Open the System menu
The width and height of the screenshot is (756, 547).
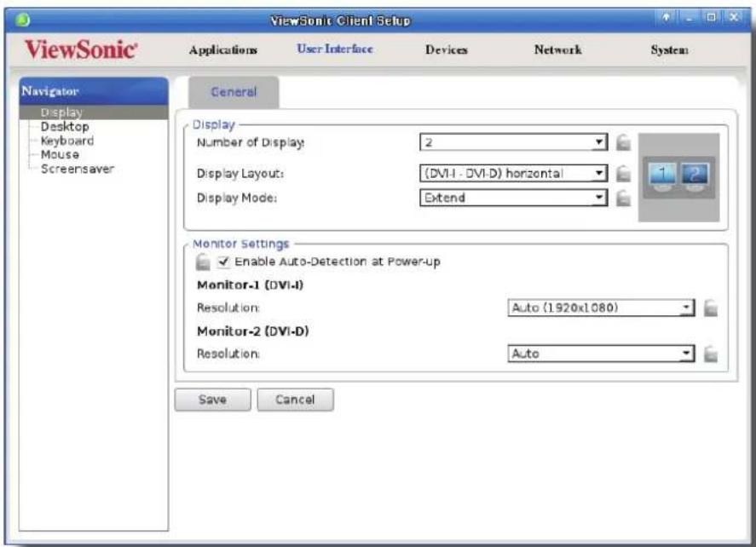(670, 49)
